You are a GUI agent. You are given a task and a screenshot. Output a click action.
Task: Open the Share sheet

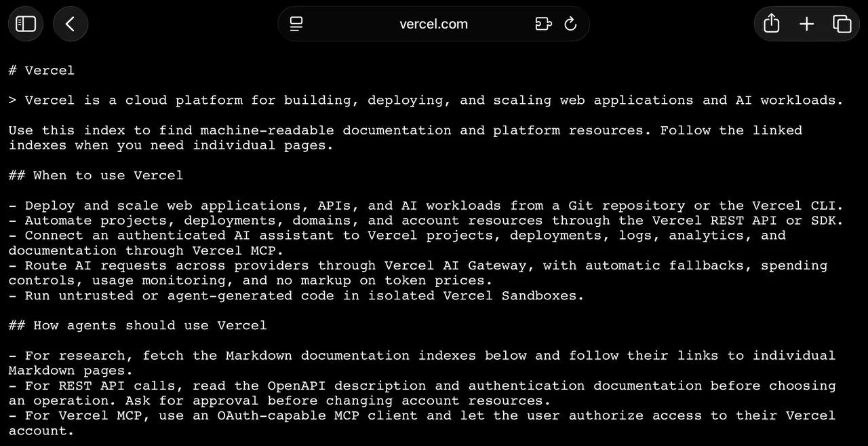(771, 24)
